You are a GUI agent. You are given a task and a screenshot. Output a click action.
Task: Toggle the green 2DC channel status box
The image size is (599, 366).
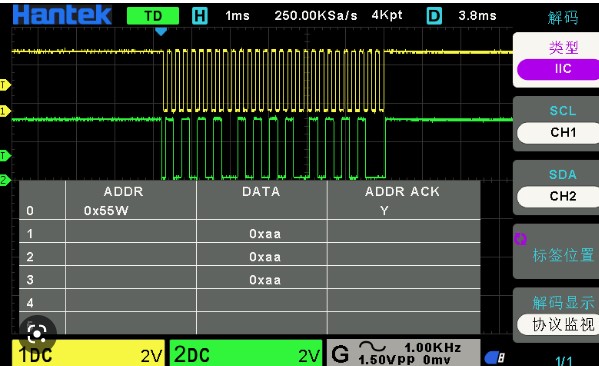coord(246,353)
